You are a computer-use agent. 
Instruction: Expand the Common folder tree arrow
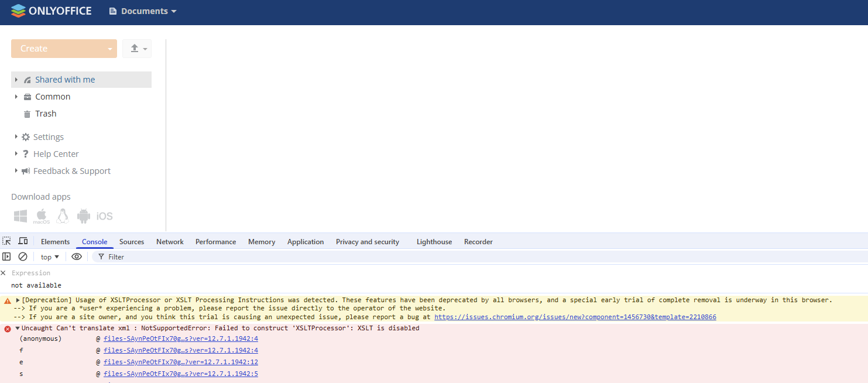click(x=16, y=97)
